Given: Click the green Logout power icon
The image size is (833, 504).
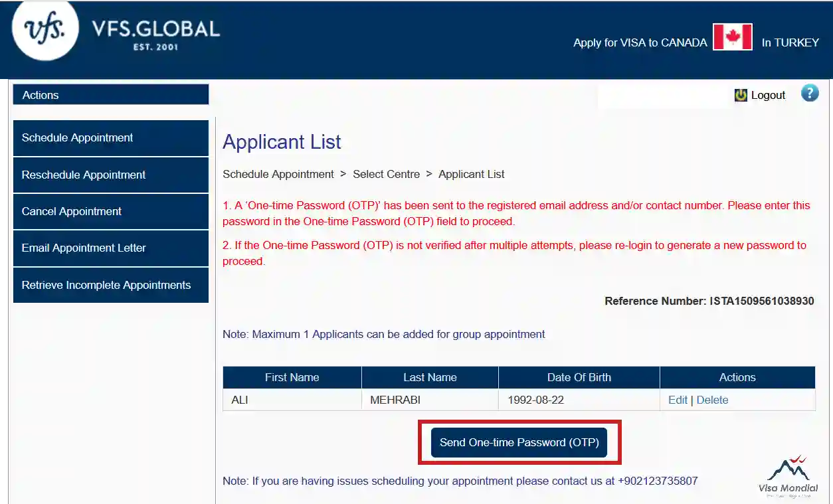Looking at the screenshot, I should [741, 96].
